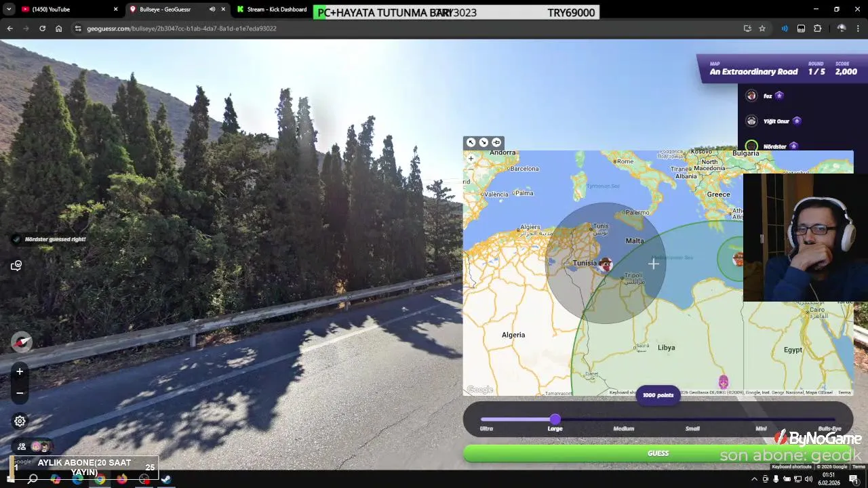
Task: Open the Google logo link on the map
Action: point(479,390)
